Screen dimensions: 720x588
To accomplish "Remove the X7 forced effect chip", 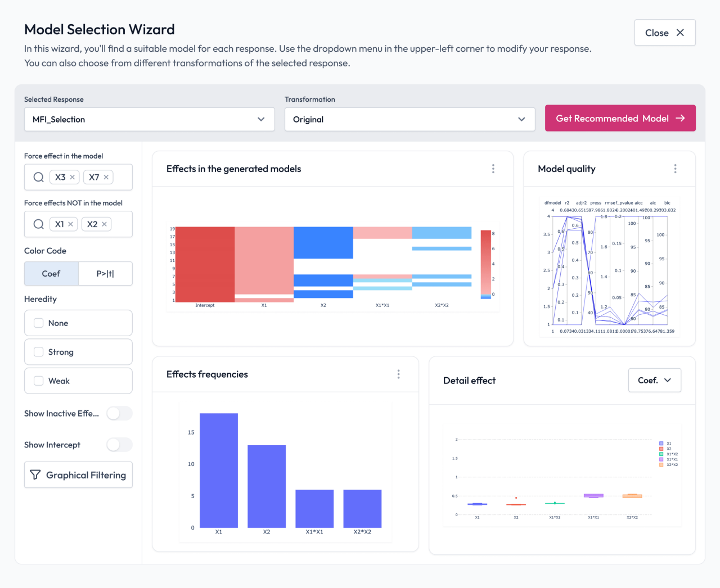I will click(107, 177).
